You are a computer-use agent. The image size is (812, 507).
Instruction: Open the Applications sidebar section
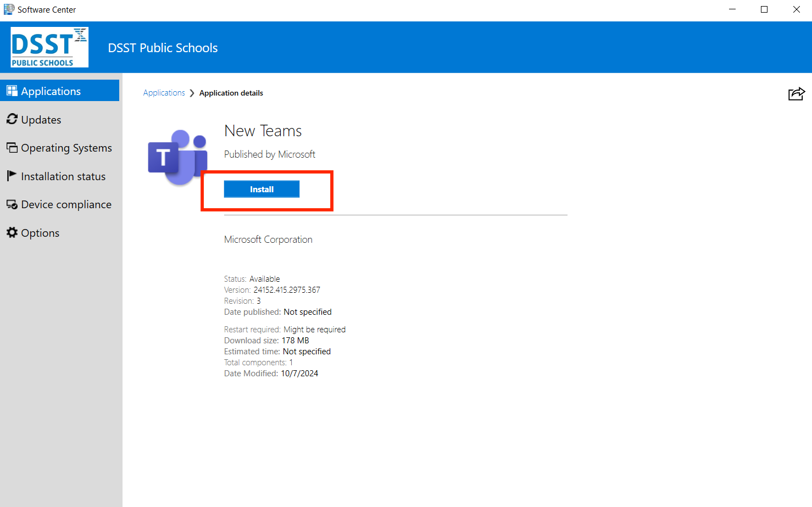pos(59,91)
